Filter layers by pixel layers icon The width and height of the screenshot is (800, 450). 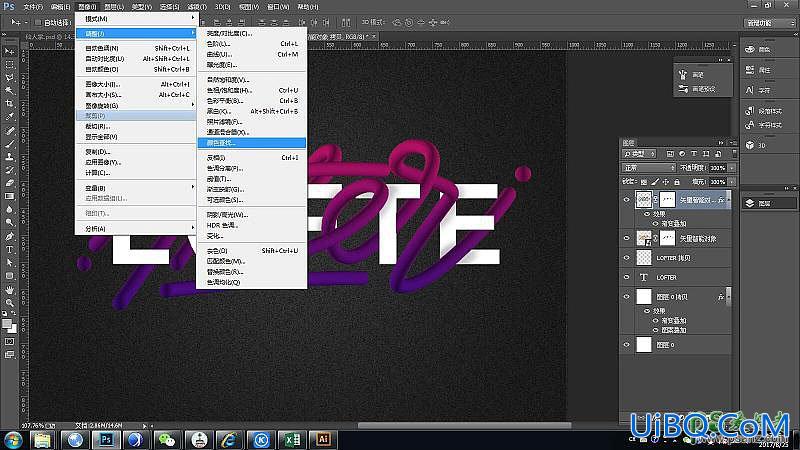click(670, 154)
